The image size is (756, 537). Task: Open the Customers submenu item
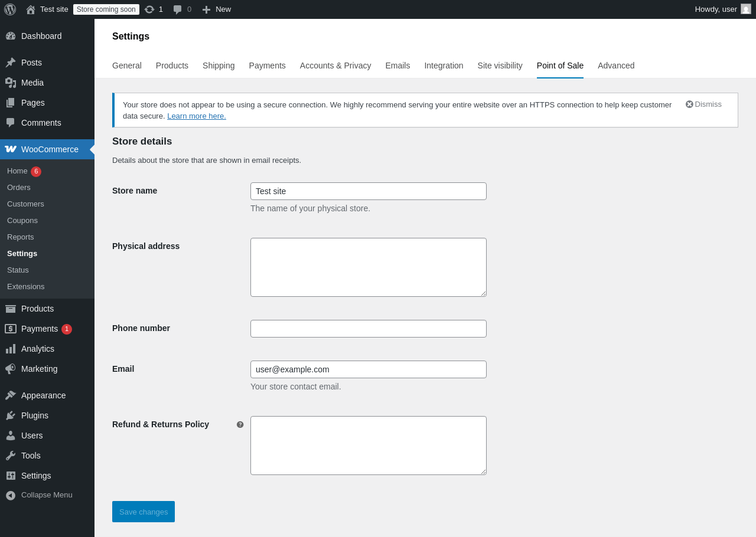pos(25,204)
